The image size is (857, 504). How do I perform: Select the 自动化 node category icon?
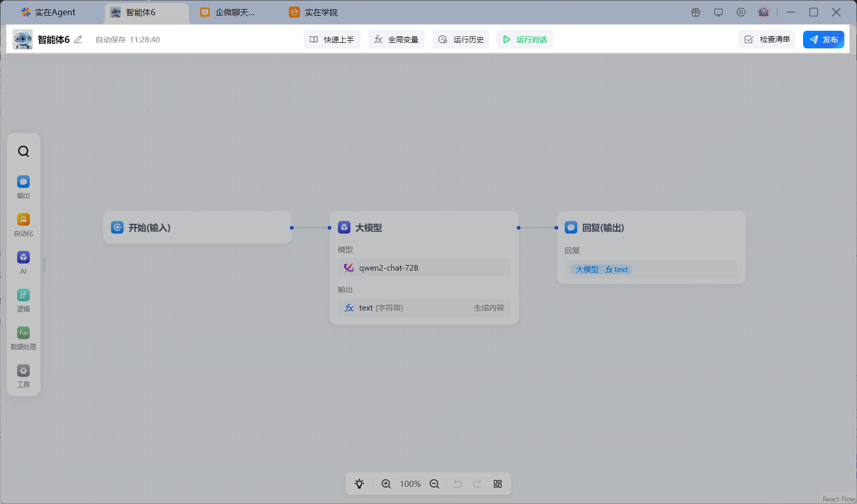(x=23, y=219)
